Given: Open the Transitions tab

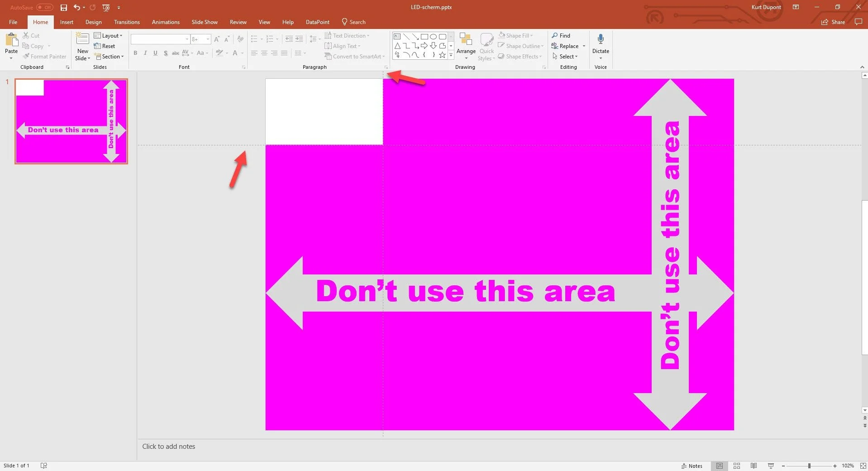Looking at the screenshot, I should [127, 22].
